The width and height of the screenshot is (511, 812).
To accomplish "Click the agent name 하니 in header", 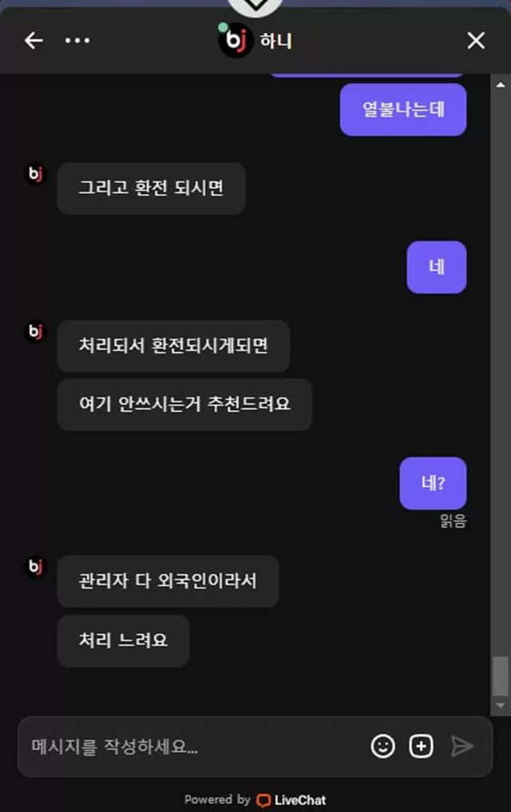I will click(x=276, y=41).
